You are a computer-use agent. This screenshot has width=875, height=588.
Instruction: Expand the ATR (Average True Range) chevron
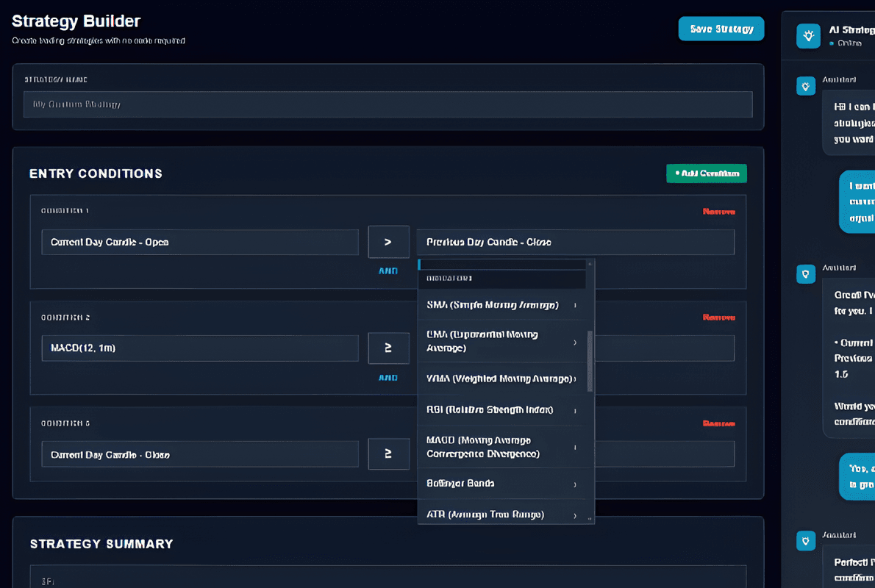(x=575, y=515)
